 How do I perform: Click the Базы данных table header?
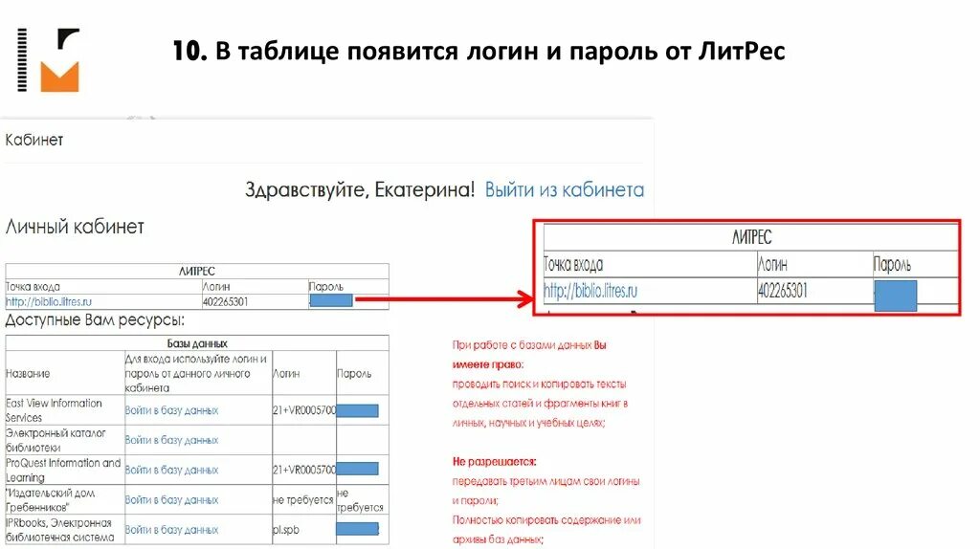[197, 343]
